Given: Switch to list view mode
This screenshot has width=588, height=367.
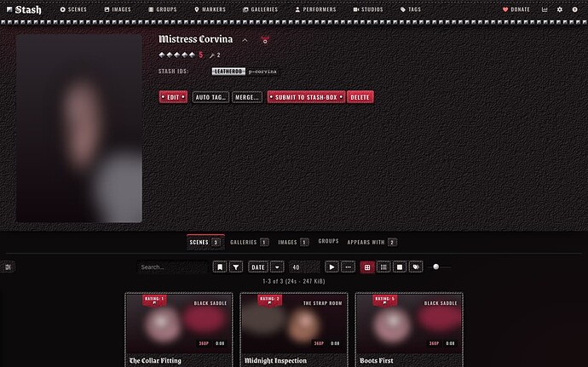Looking at the screenshot, I should point(383,267).
